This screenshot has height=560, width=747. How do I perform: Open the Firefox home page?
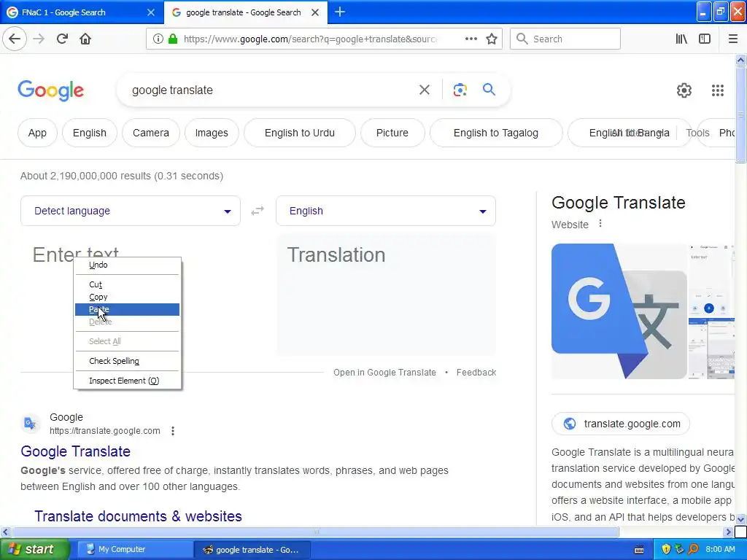point(85,39)
